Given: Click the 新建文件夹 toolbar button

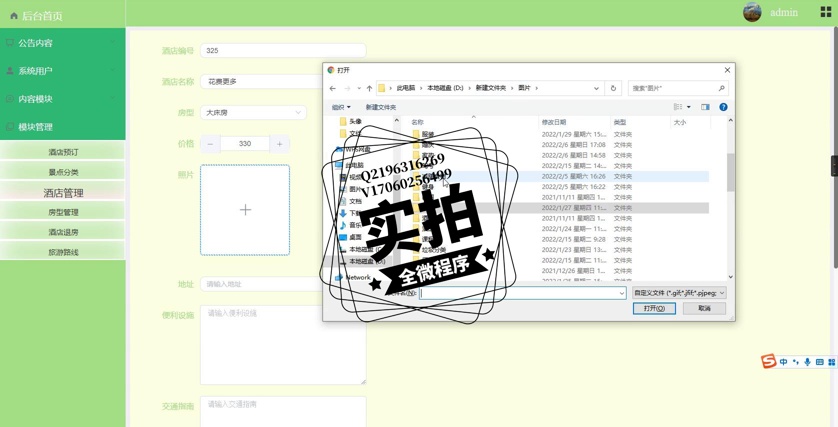Looking at the screenshot, I should [380, 107].
